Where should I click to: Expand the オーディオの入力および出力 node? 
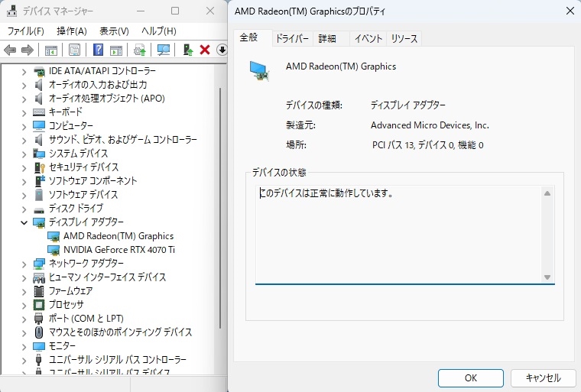[x=24, y=86]
